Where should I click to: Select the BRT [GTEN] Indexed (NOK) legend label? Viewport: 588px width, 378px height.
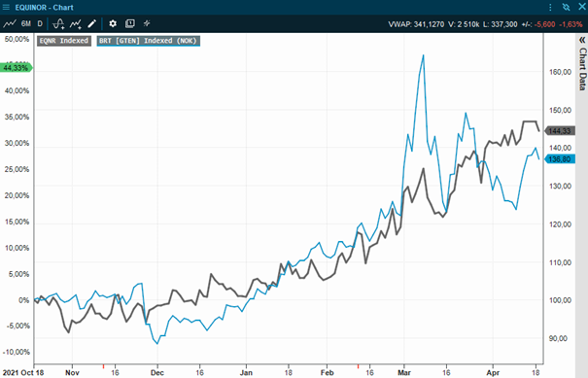pyautogui.click(x=148, y=41)
